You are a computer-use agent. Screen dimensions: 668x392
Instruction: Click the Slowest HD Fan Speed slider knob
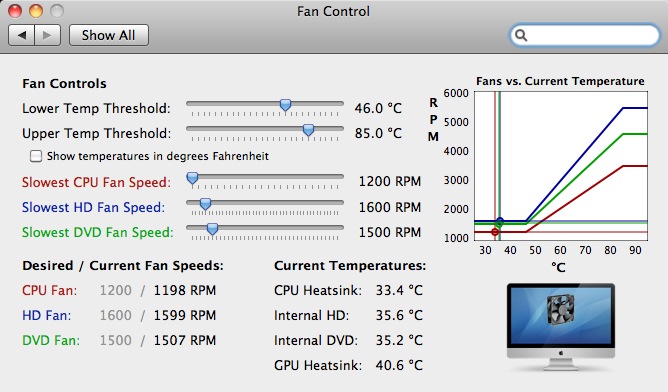[205, 204]
